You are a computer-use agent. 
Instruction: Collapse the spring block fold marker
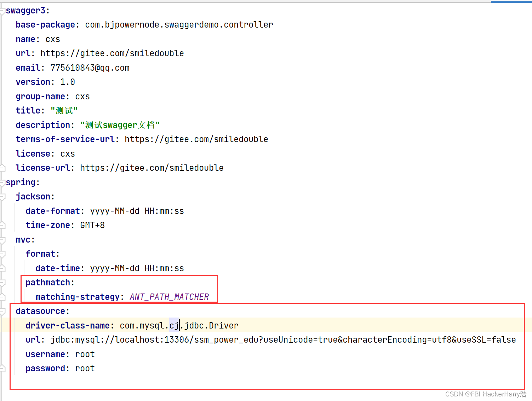(2, 183)
